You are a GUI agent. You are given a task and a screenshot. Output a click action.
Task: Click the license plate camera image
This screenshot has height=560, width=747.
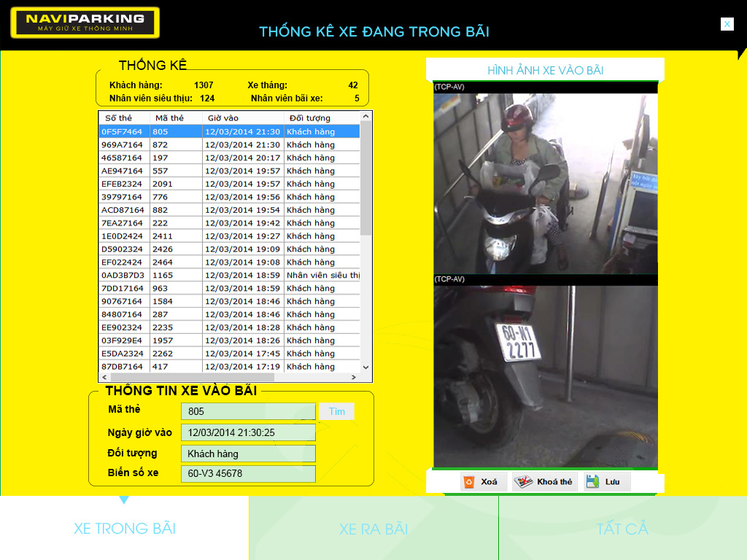[x=546, y=376]
